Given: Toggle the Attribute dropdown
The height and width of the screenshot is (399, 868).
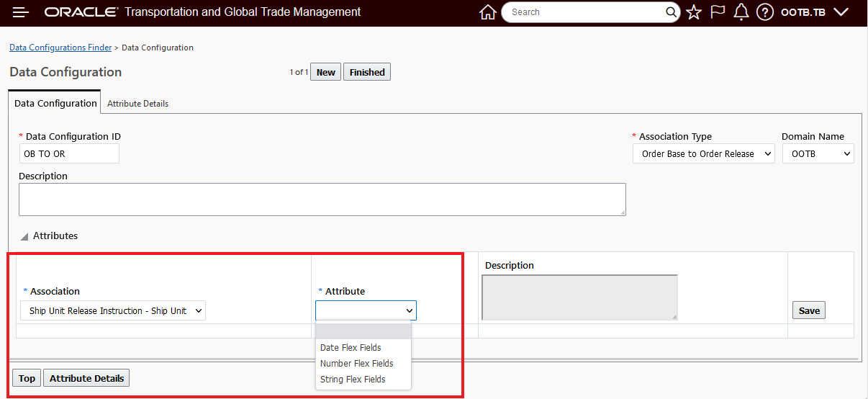Looking at the screenshot, I should click(366, 310).
